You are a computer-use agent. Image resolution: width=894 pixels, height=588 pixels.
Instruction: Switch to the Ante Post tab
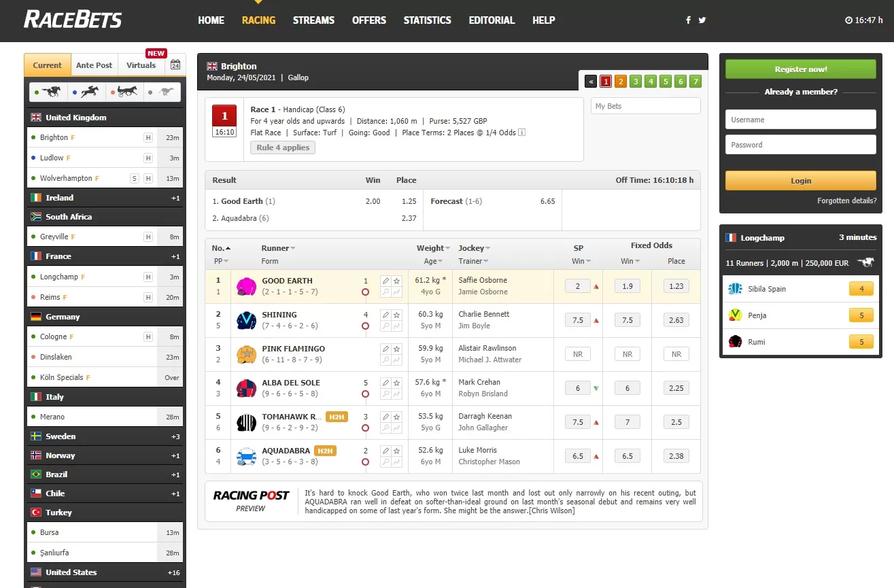[x=94, y=65]
